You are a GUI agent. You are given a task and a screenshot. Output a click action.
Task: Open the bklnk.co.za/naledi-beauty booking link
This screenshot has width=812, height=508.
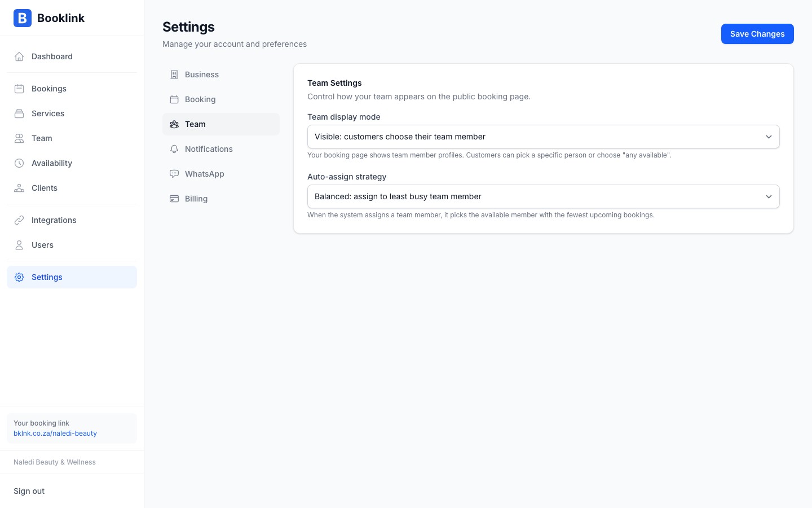(x=55, y=433)
